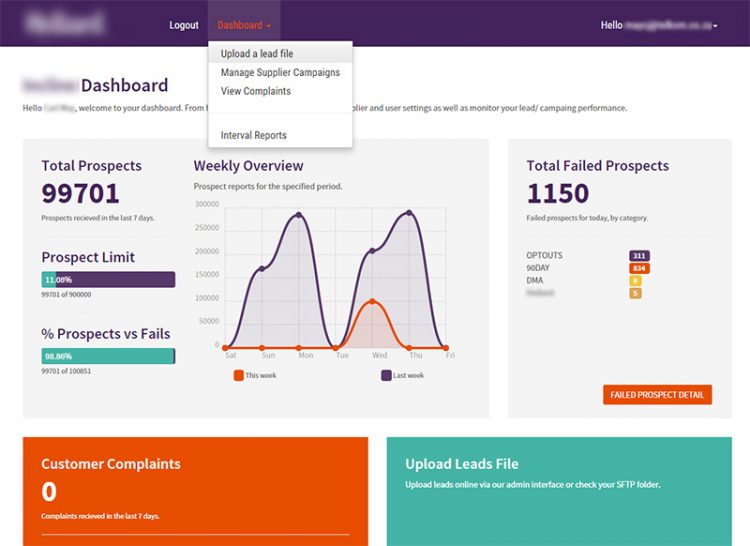Choose 'Manage Supplier Campaigns' from menu
Screen dimensions: 750x546
pyautogui.click(x=280, y=72)
